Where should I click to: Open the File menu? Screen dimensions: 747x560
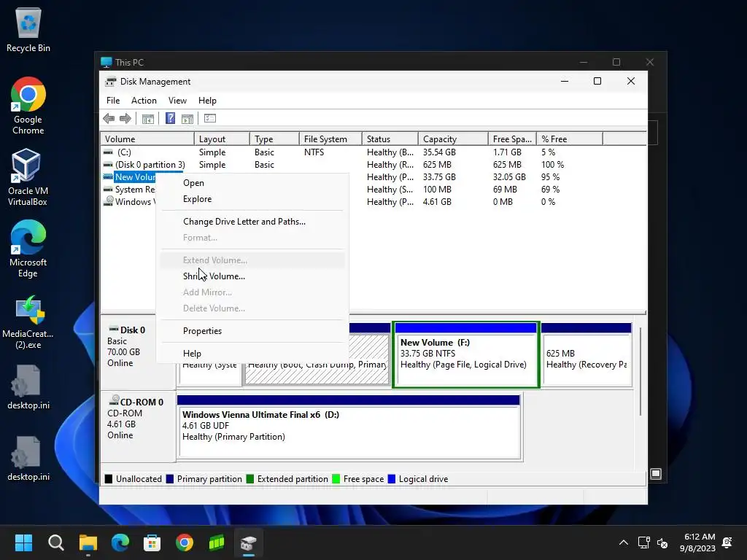(113, 101)
